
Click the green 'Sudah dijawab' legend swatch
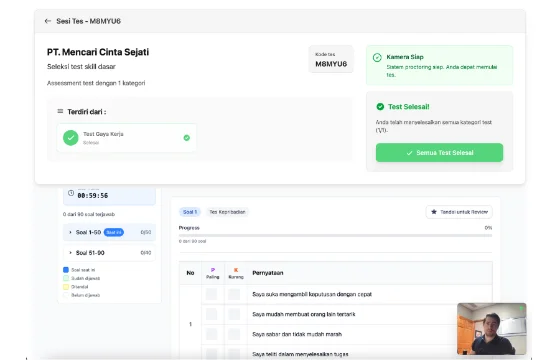tap(66, 278)
